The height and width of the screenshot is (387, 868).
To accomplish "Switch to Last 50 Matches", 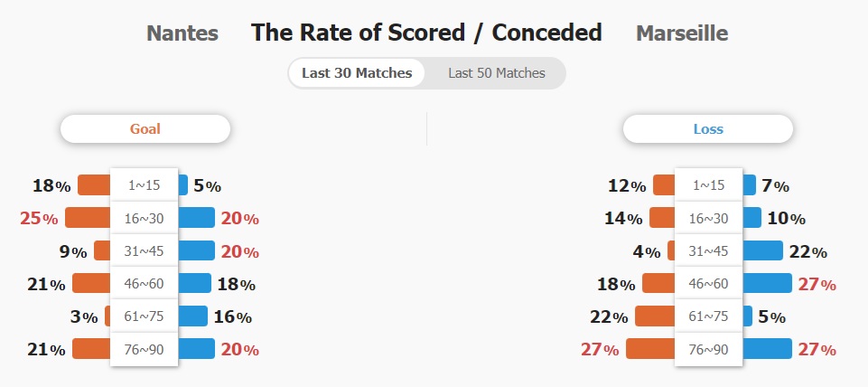I will [x=497, y=73].
